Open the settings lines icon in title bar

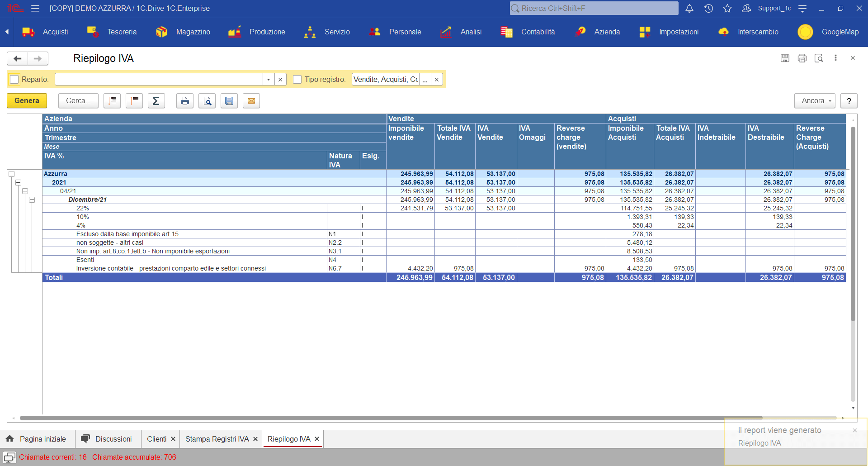pos(802,8)
